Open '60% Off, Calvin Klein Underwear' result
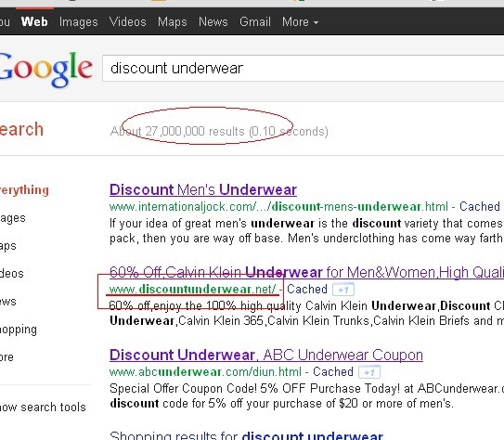Screen dimensions: 504x440 tap(306, 272)
